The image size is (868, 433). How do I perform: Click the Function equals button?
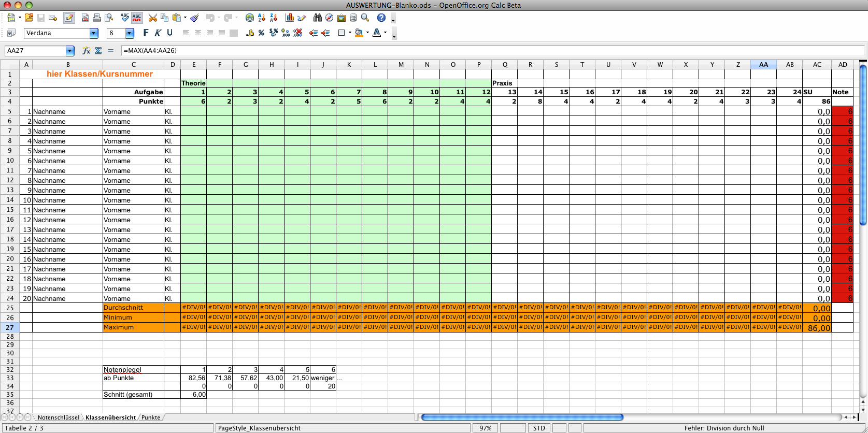[110, 51]
